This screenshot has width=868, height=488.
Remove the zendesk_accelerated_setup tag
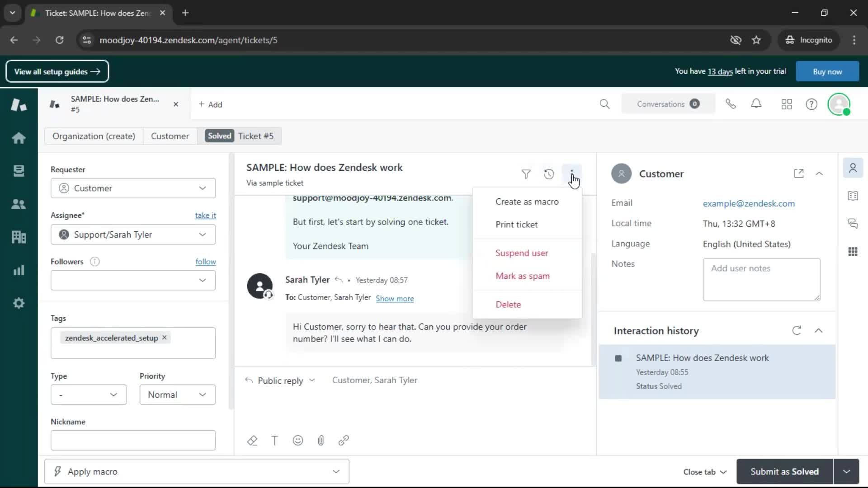click(x=165, y=338)
